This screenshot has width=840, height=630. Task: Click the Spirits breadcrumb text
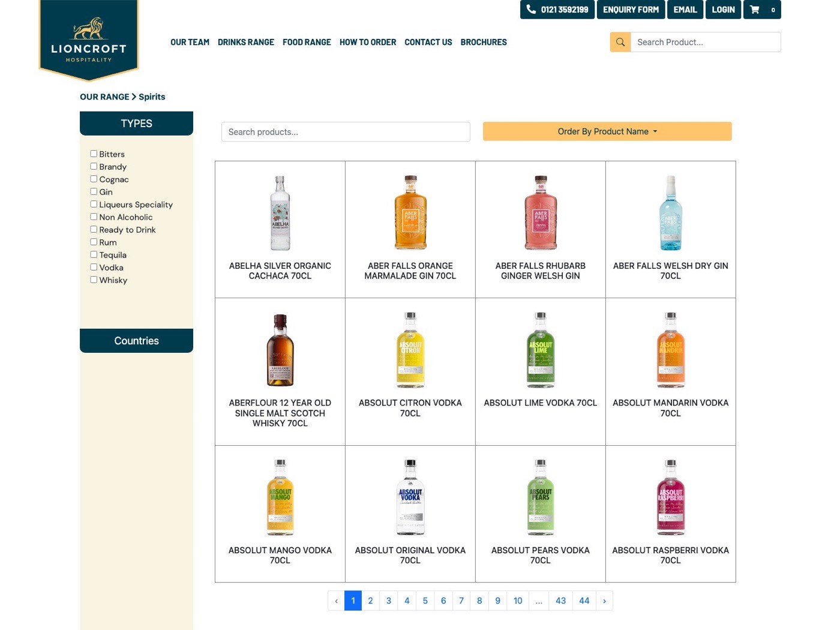[152, 97]
